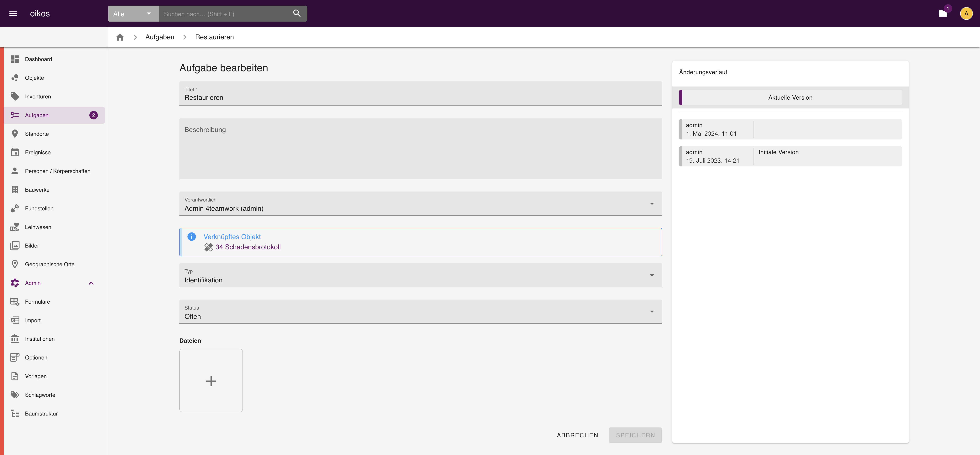Viewport: 980px width, 455px height.
Task: Click the Leihwesen hand-heart icon
Action: (15, 227)
